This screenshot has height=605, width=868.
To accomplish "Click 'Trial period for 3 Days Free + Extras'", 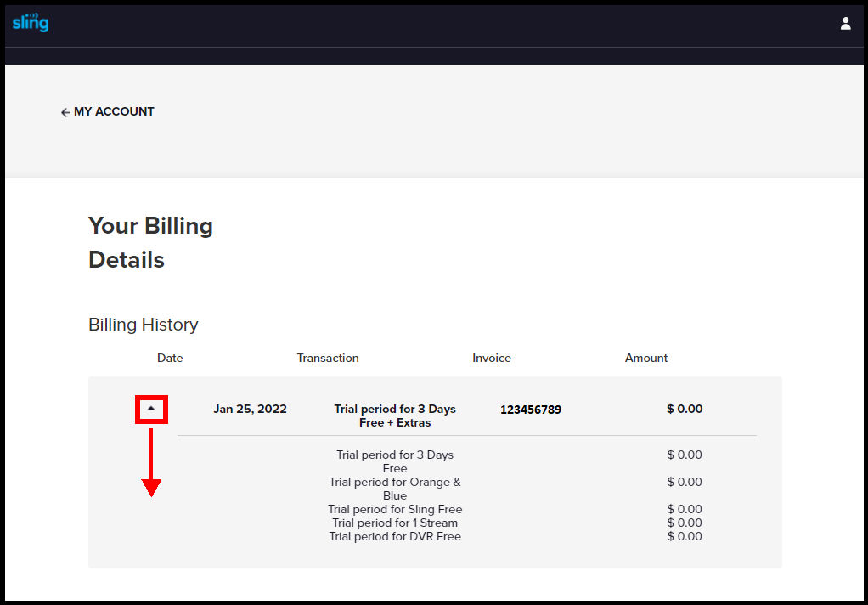I will pyautogui.click(x=395, y=416).
